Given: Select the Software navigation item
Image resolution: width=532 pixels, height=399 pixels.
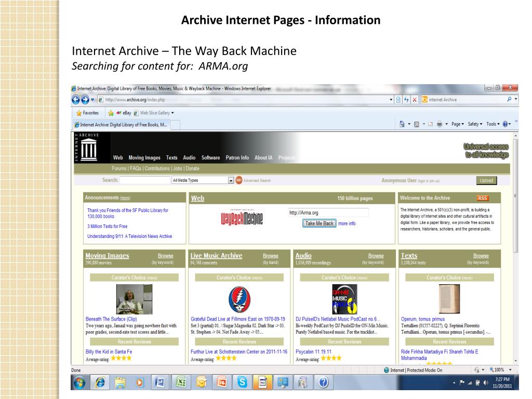Looking at the screenshot, I should pyautogui.click(x=210, y=157).
